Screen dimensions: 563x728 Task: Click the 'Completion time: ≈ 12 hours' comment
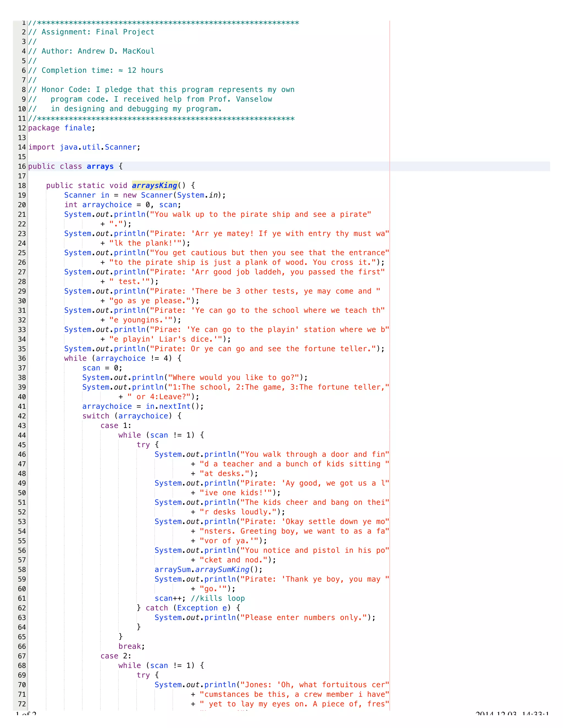click(96, 70)
